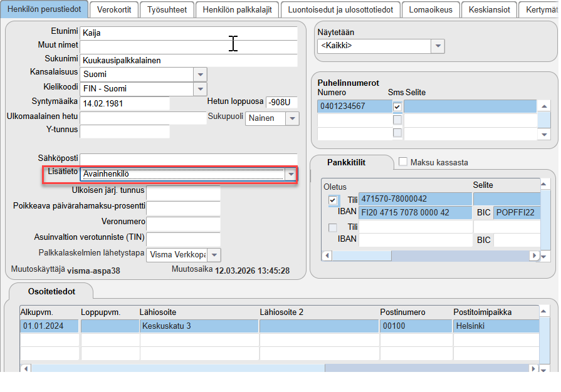
Task: Check the Oletus checkbox for second account
Action: (x=333, y=227)
